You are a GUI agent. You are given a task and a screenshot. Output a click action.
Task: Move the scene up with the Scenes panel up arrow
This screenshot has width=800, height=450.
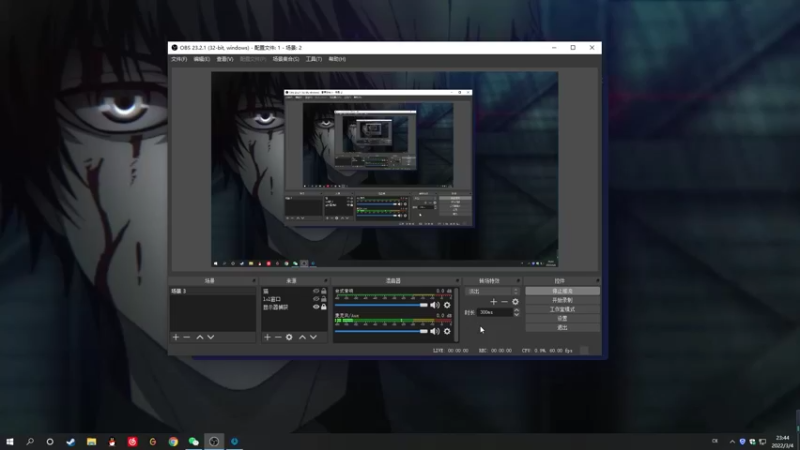click(x=200, y=337)
